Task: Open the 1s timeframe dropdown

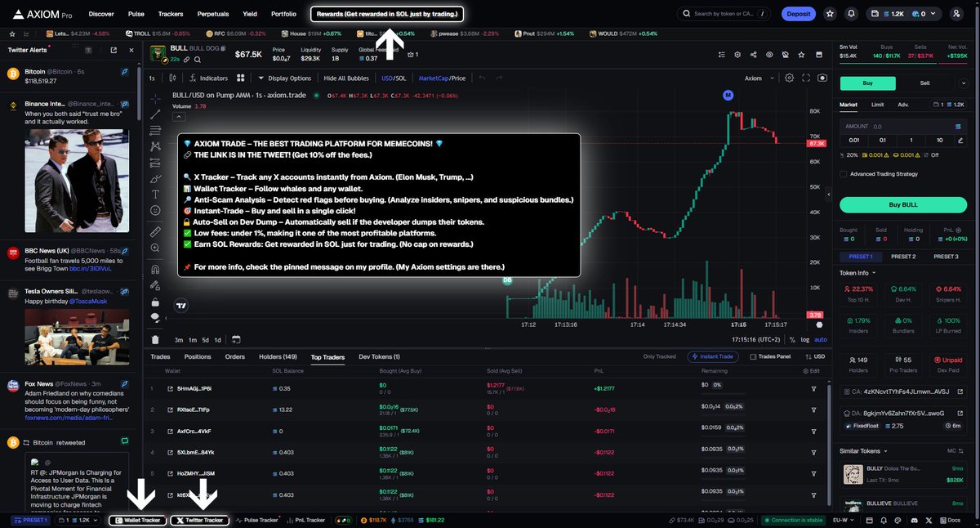Action: point(151,78)
